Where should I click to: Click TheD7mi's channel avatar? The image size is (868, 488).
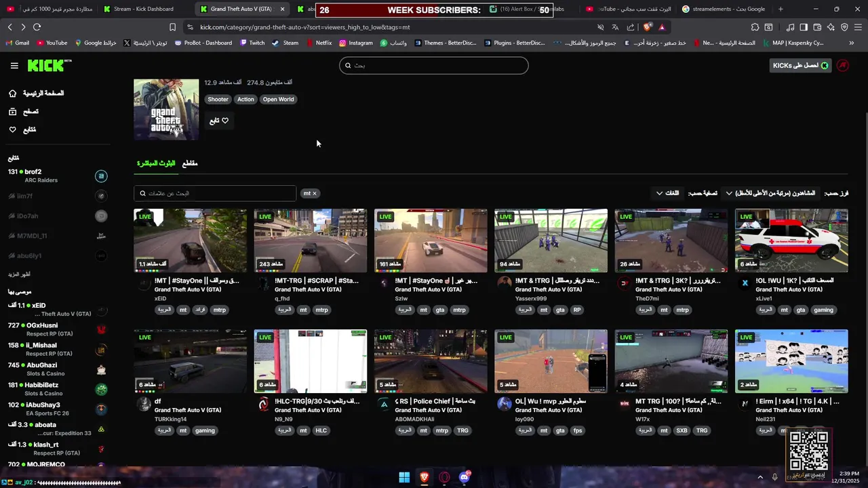(624, 283)
